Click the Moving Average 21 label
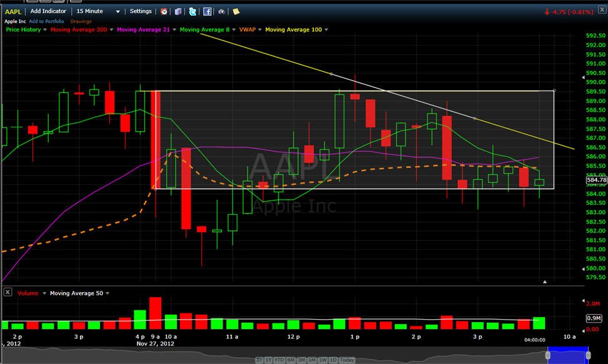The width and height of the screenshot is (608, 364). tap(144, 29)
